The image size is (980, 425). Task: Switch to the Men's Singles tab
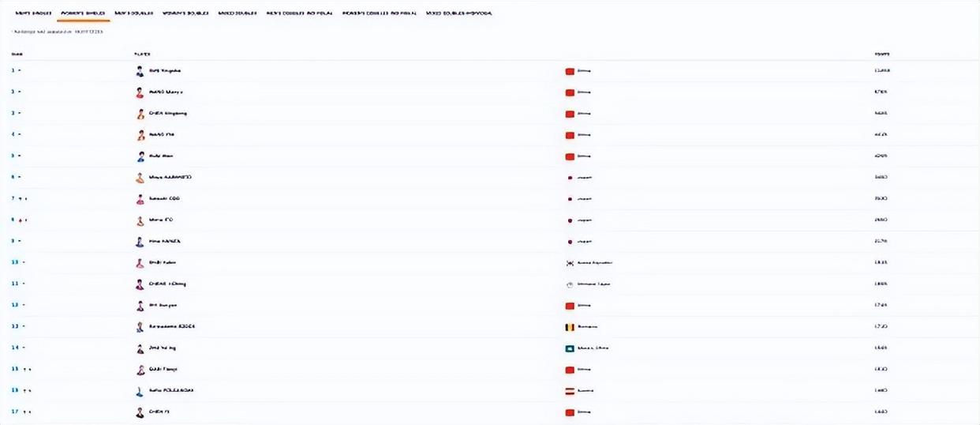pos(32,13)
